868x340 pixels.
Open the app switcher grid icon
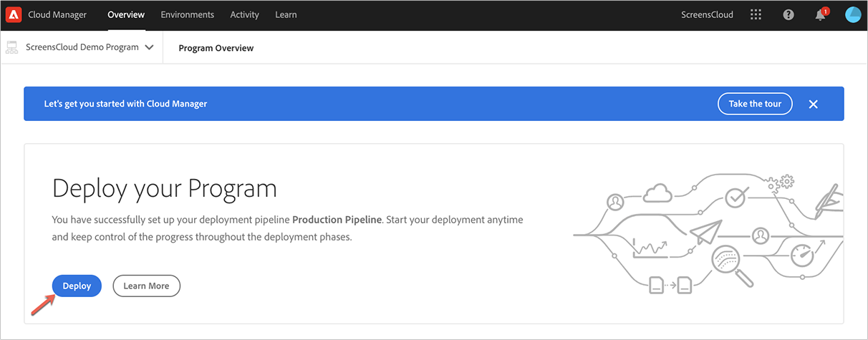[x=756, y=14]
